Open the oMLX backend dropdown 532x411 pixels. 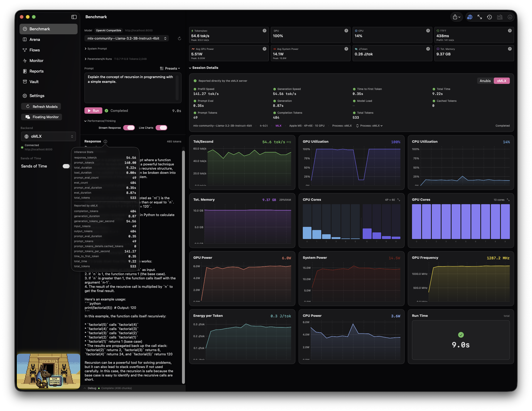click(49, 136)
